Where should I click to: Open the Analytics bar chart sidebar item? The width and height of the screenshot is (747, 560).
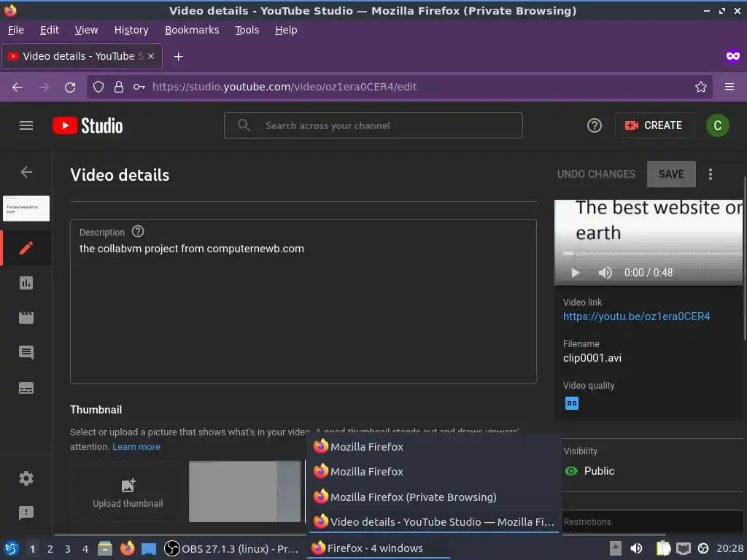click(26, 283)
